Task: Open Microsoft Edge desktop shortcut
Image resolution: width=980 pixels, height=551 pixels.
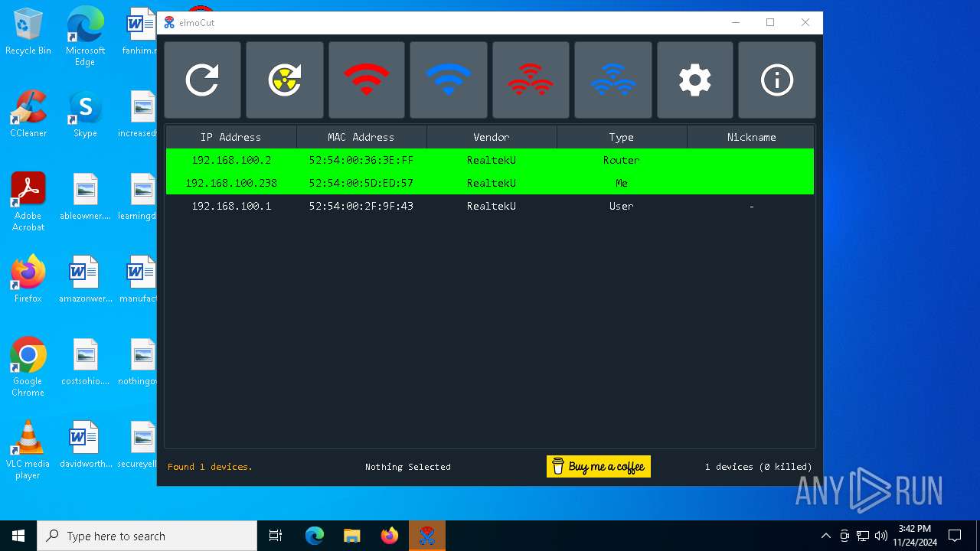Action: pyautogui.click(x=85, y=35)
